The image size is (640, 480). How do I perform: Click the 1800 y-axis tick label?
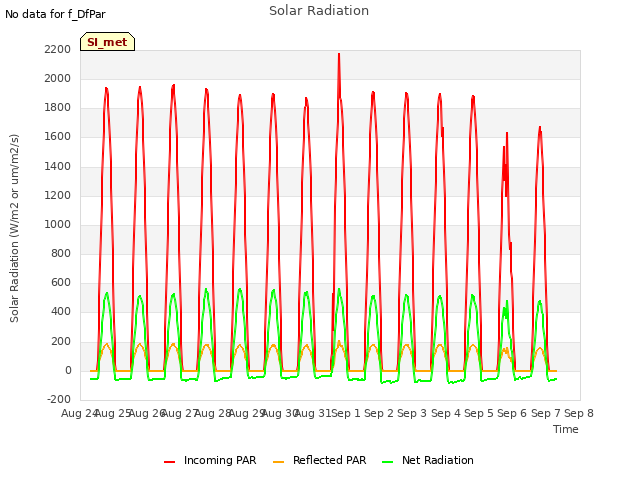pyautogui.click(x=58, y=108)
